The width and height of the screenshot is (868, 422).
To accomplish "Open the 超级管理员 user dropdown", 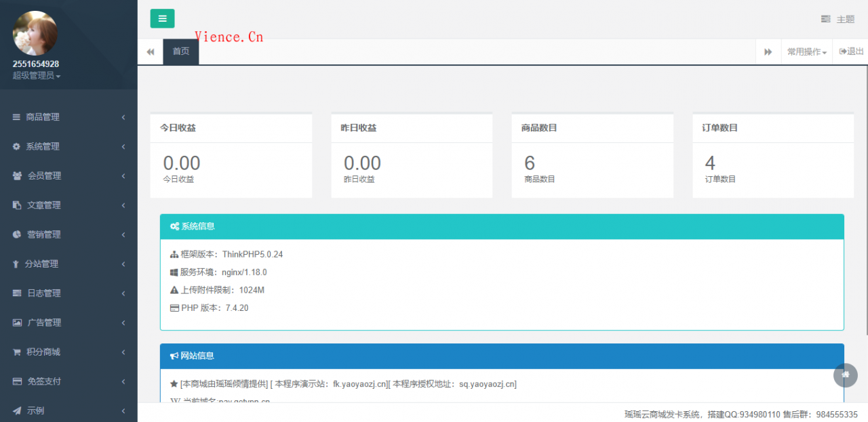I will coord(35,75).
